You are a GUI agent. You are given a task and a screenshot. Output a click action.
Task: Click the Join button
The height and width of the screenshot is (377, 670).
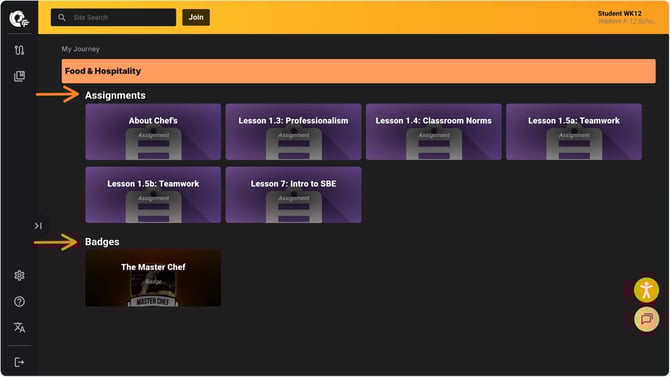[x=196, y=17]
